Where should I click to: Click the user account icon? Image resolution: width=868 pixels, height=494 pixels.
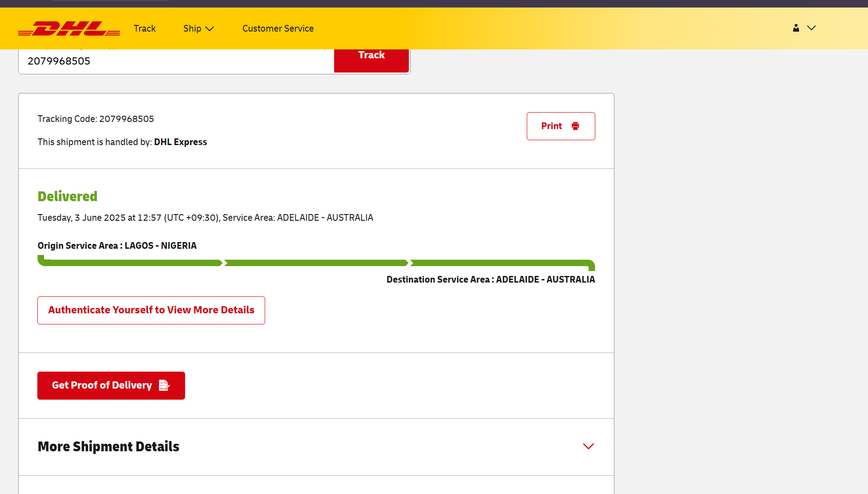(x=796, y=28)
